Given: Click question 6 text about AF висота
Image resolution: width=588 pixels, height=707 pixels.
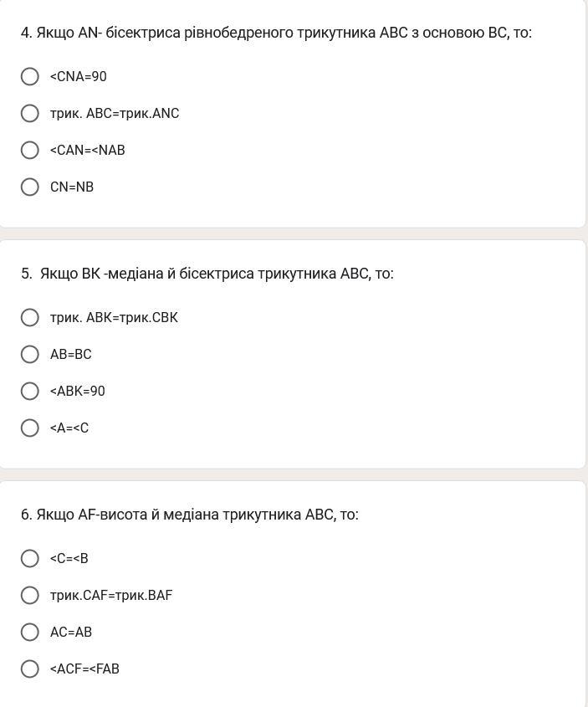Looking at the screenshot, I should 190,515.
